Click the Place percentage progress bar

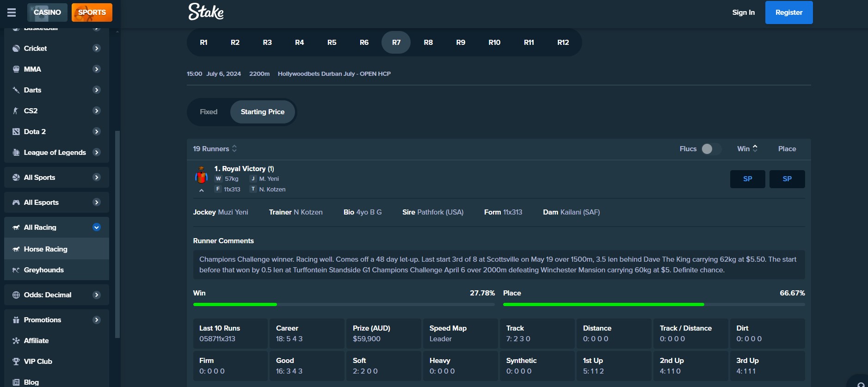[x=654, y=304]
